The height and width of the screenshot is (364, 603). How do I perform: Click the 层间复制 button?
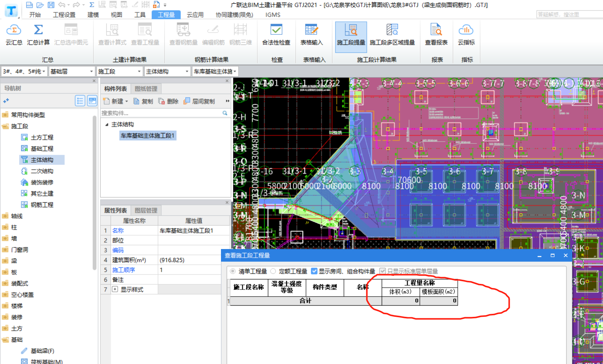pos(199,101)
